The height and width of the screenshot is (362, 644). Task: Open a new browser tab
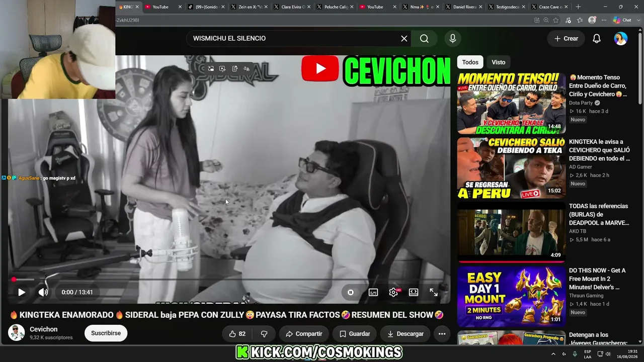click(578, 7)
